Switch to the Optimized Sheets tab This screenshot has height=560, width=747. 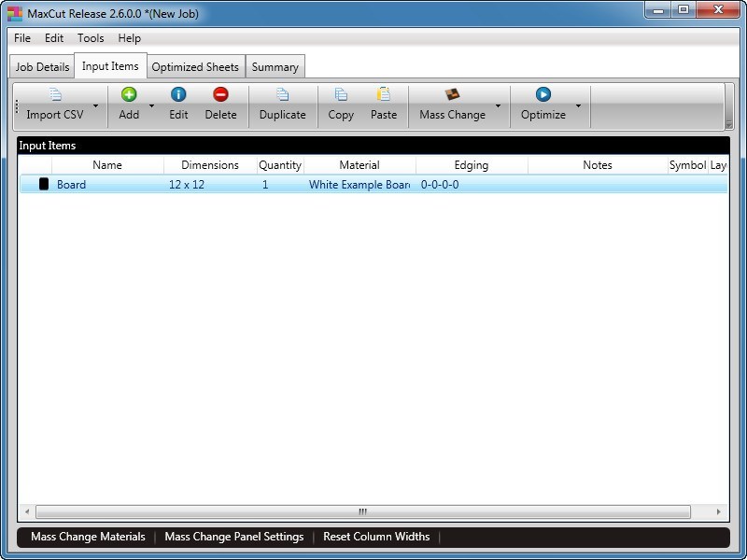194,66
